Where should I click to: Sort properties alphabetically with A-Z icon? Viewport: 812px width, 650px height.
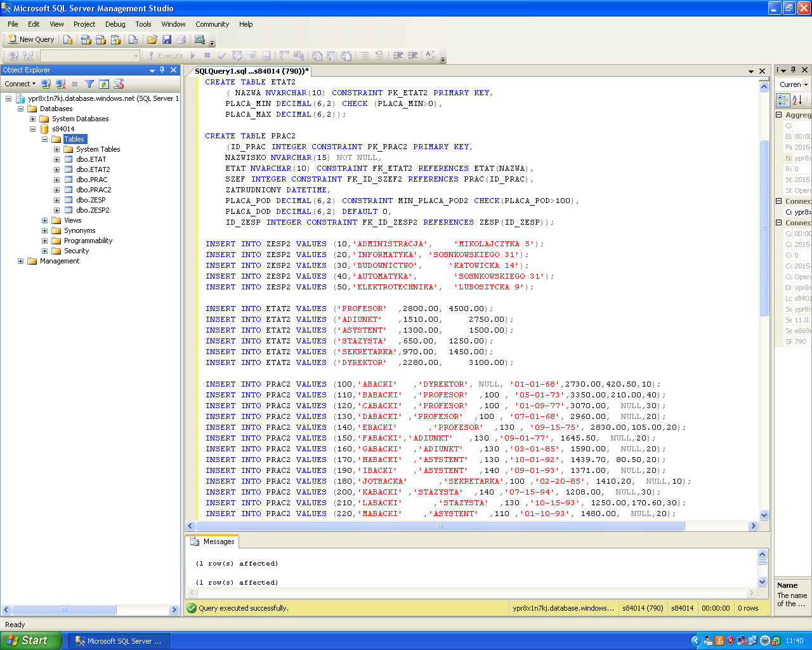[797, 100]
